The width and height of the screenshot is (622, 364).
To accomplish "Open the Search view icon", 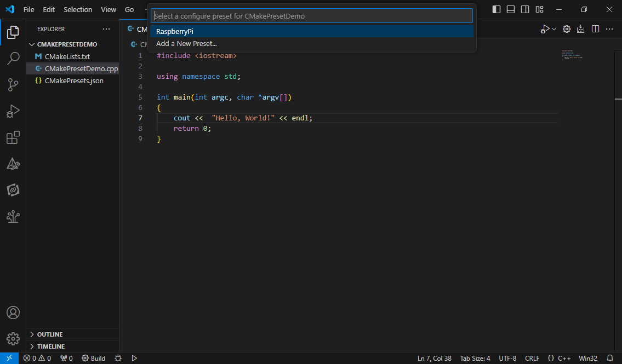I will (x=13, y=58).
